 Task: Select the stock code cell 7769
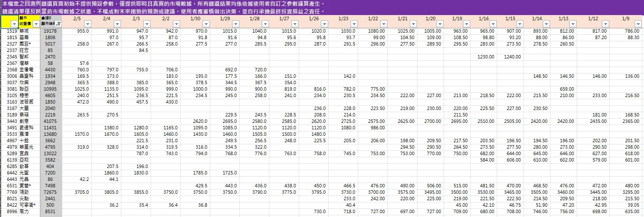coord(9,193)
